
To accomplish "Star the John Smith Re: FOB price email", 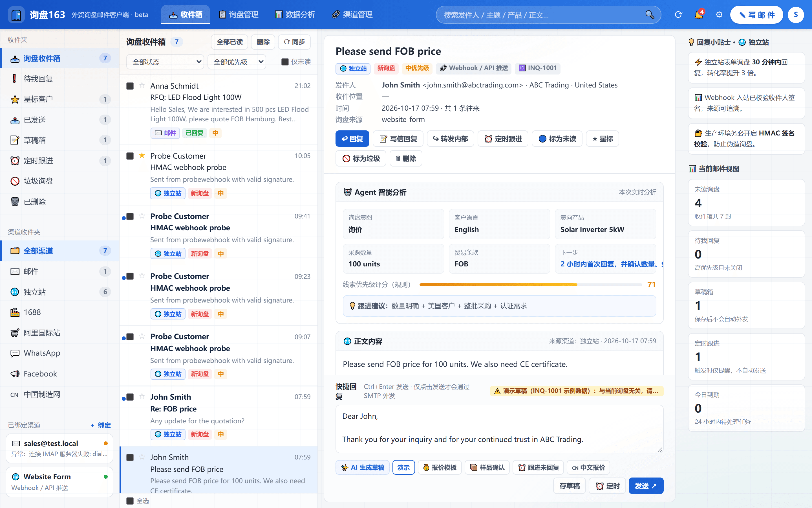I will 142,397.
